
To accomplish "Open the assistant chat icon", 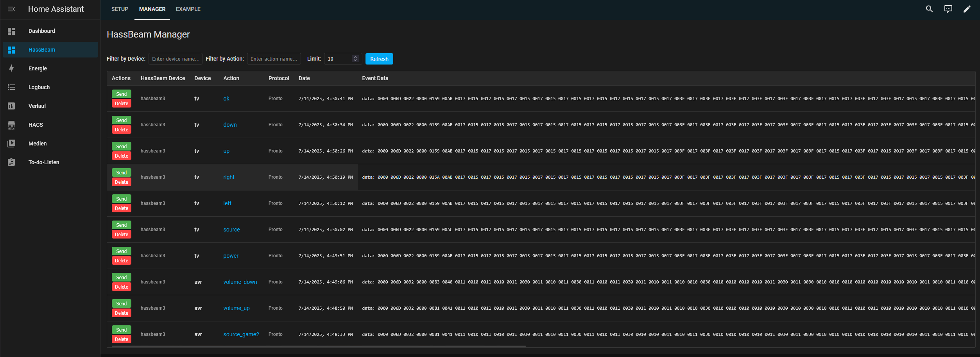I will (948, 9).
